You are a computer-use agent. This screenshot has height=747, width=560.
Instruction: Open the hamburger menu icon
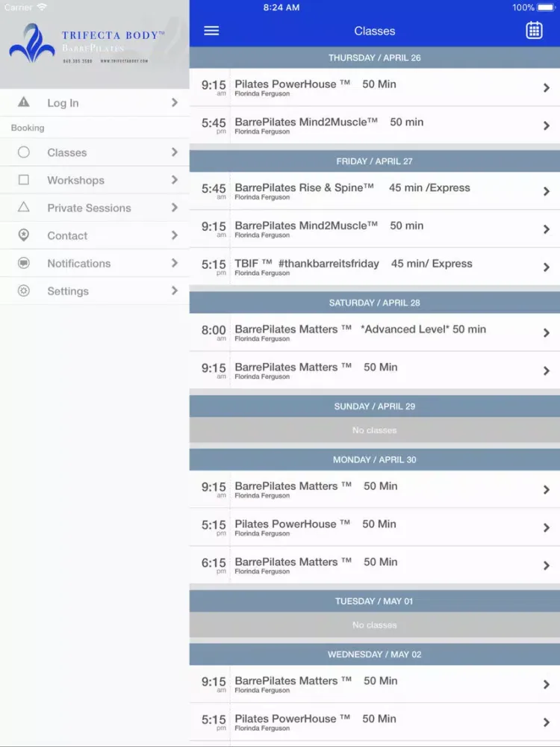211,31
